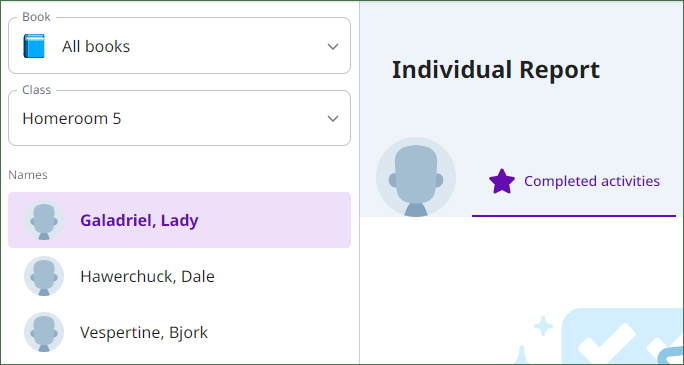Select student Hawerchuck, Dale
The height and width of the screenshot is (365, 684).
click(179, 276)
